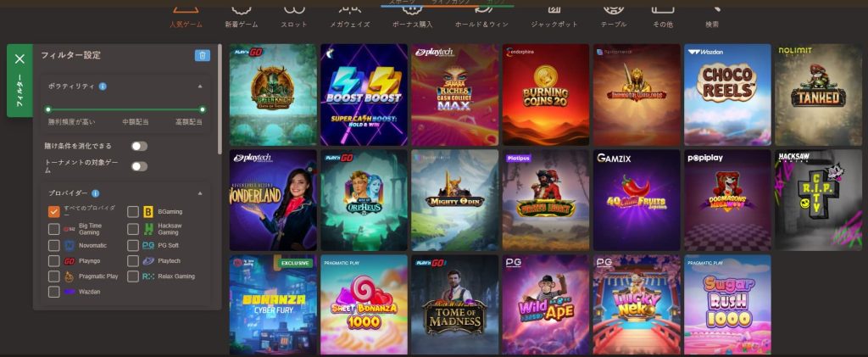Click the Playtech logo icon in providers

tap(147, 260)
